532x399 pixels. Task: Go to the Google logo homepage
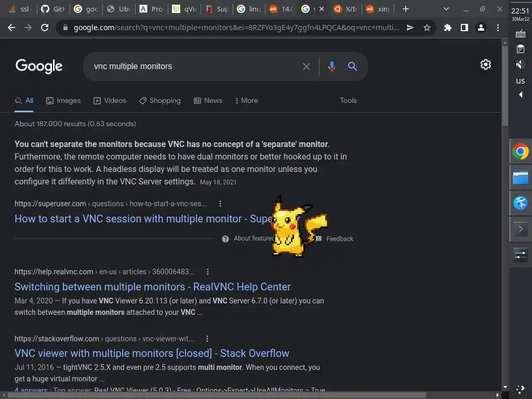tap(39, 66)
